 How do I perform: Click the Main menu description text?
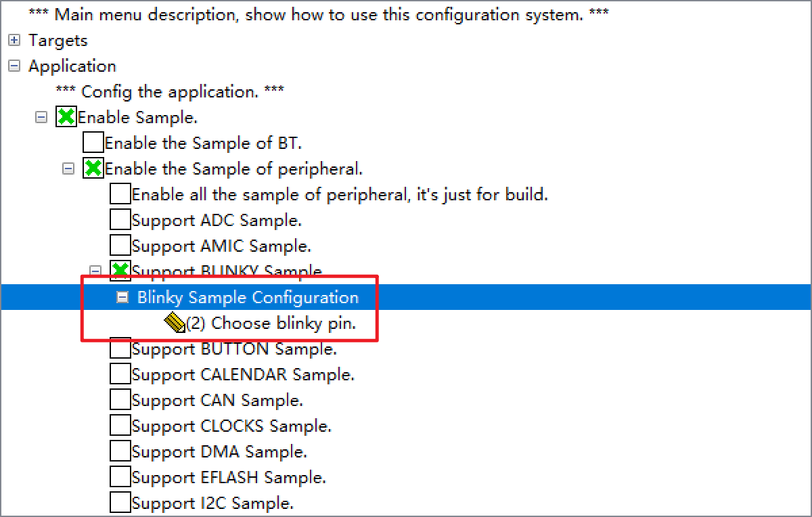coord(318,15)
